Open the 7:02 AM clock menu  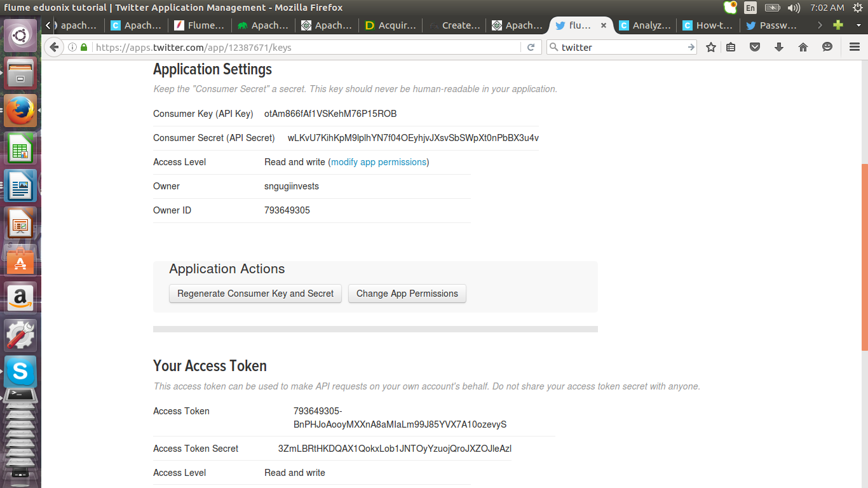point(827,8)
